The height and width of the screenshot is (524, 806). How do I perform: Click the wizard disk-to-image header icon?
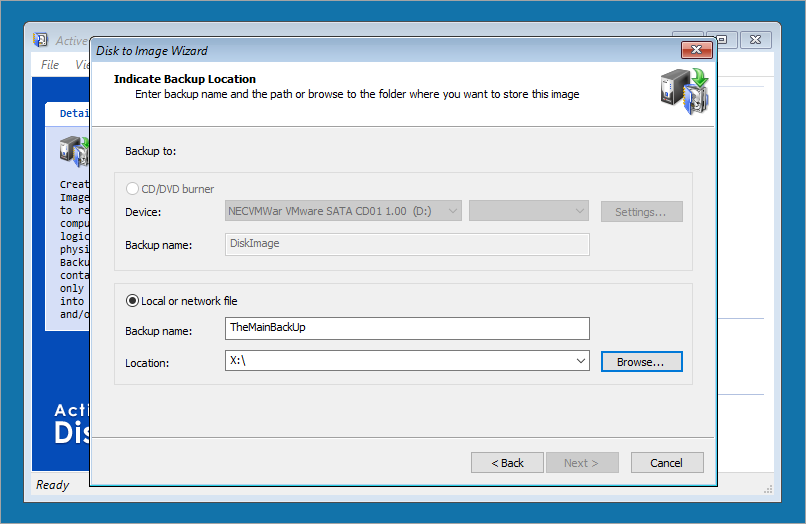click(684, 91)
